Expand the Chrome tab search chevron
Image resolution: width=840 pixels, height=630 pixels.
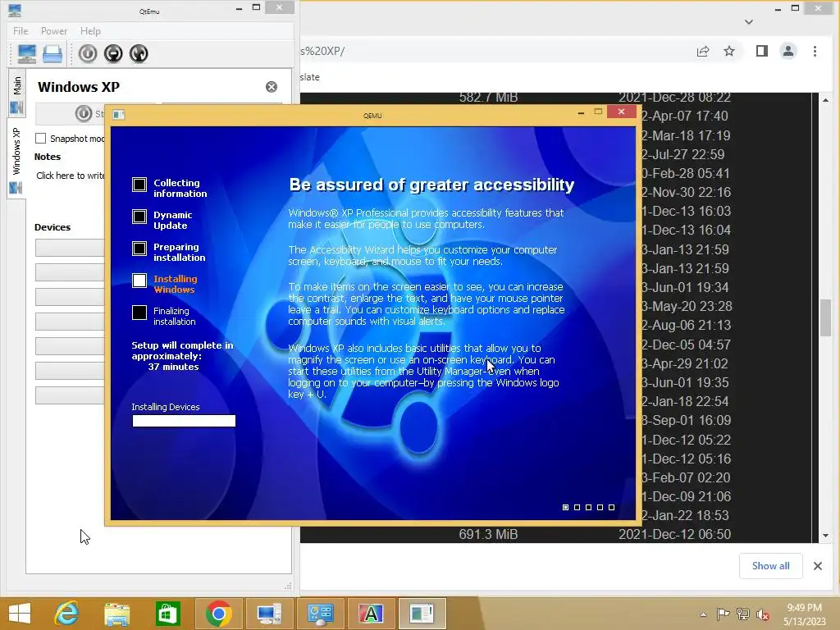pos(749,22)
